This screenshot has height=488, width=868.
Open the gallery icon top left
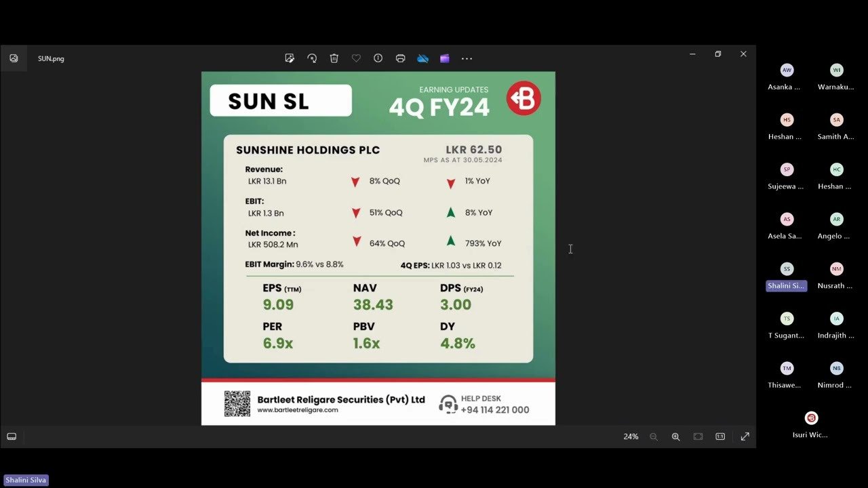[x=14, y=58]
